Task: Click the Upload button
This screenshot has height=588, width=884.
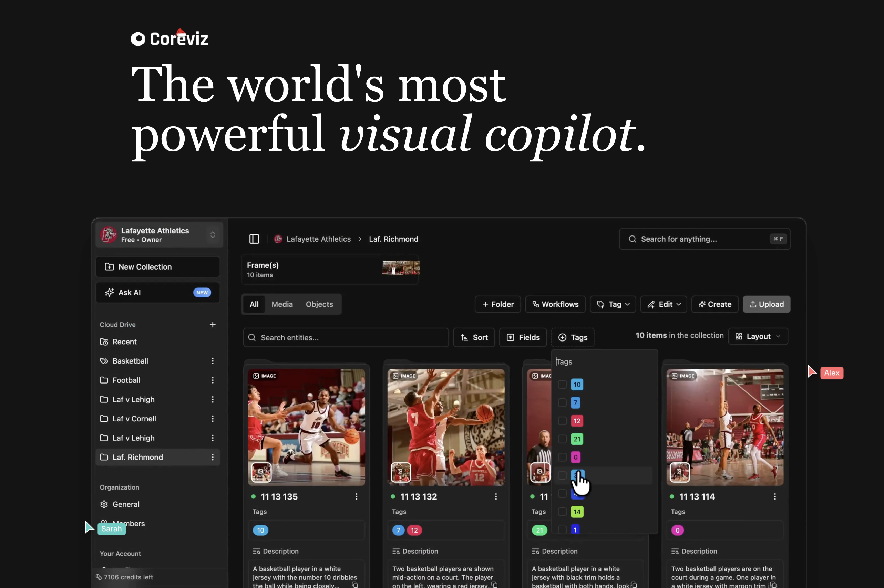Action: (x=766, y=304)
